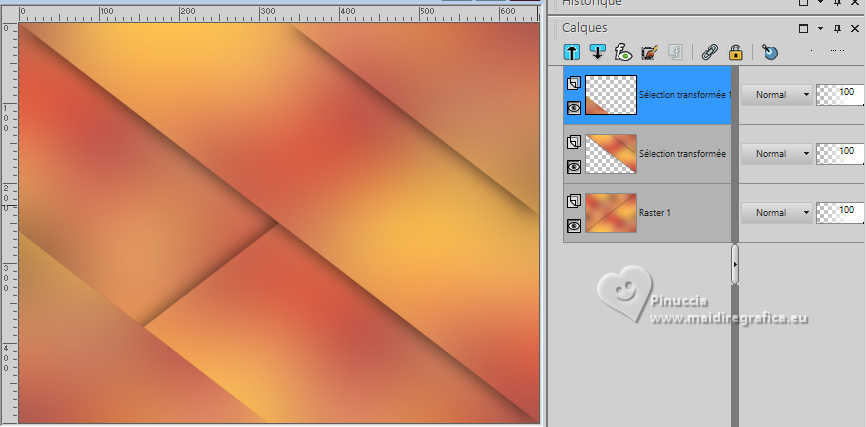
Task: Click the greyed-out layer icon in Calques toolbar
Action: 674,52
